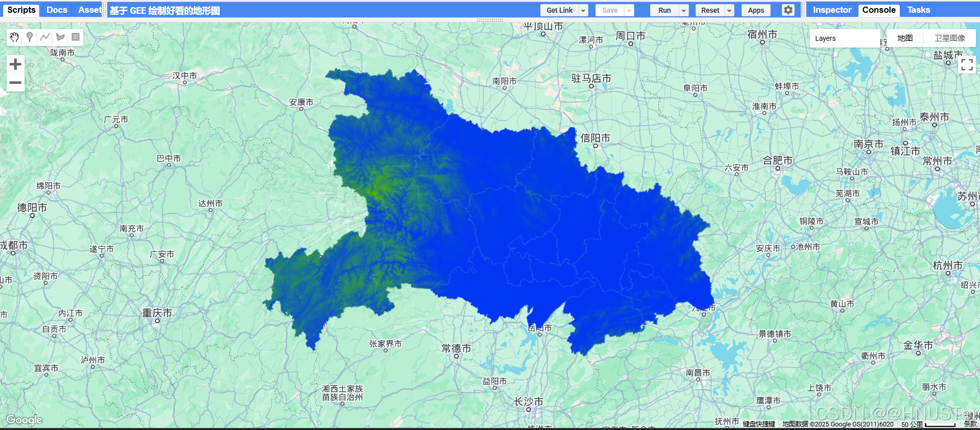Select the pan hand tool
Viewport: 980px width, 430px height.
(x=14, y=37)
